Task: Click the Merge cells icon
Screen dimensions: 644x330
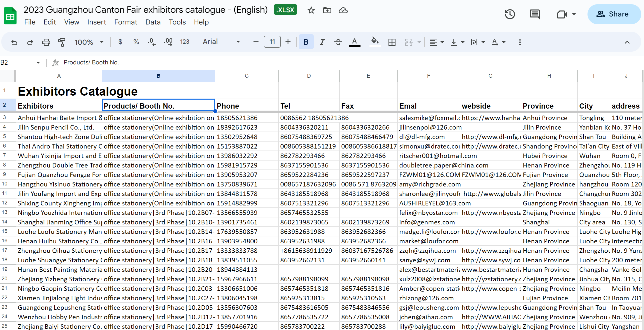Action: (x=409, y=42)
